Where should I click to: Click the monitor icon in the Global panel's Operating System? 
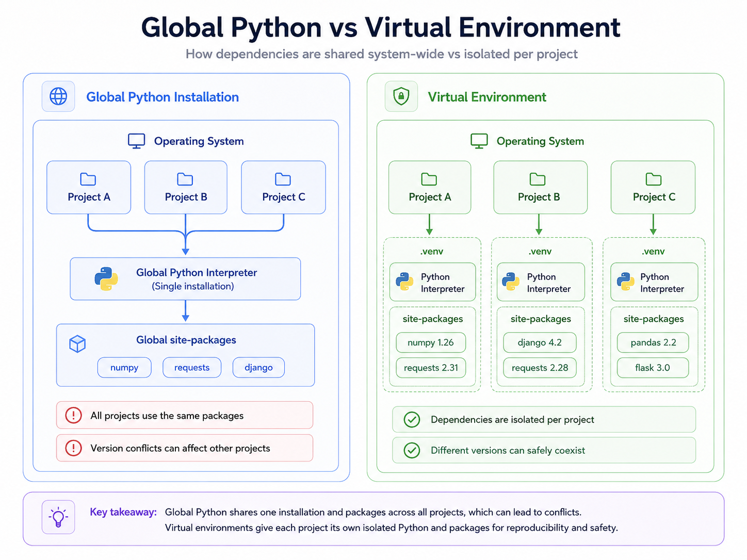pyautogui.click(x=137, y=141)
